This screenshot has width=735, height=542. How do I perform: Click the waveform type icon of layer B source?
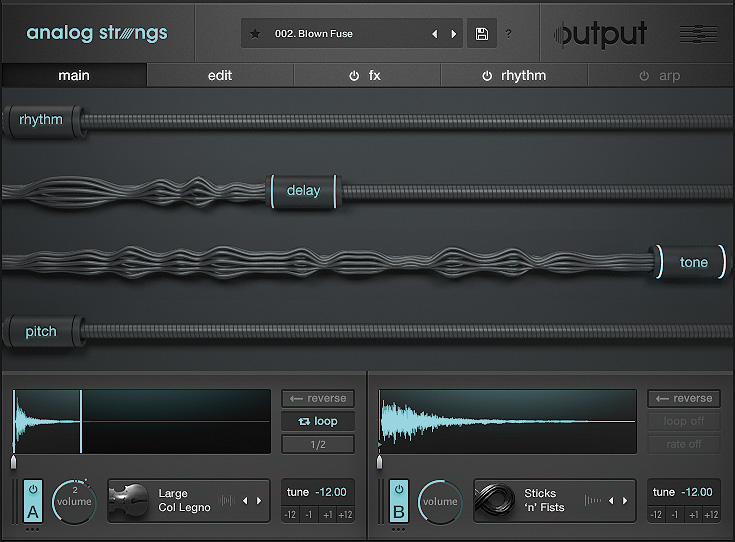pos(592,501)
